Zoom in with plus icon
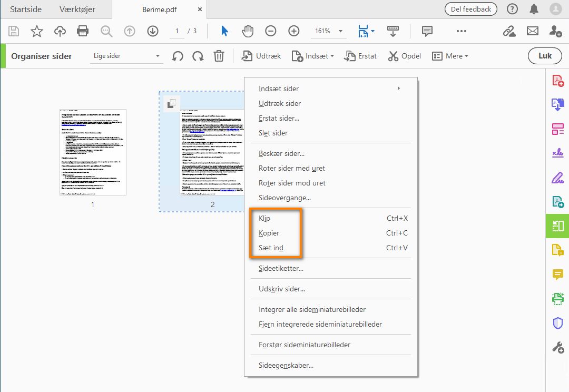This screenshot has height=392, width=569. pyautogui.click(x=294, y=31)
